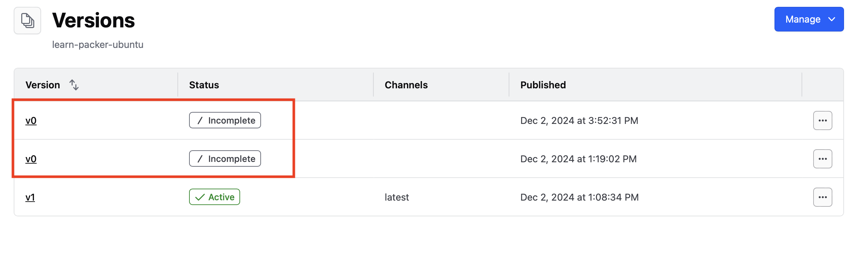Click the Status column header

[204, 85]
